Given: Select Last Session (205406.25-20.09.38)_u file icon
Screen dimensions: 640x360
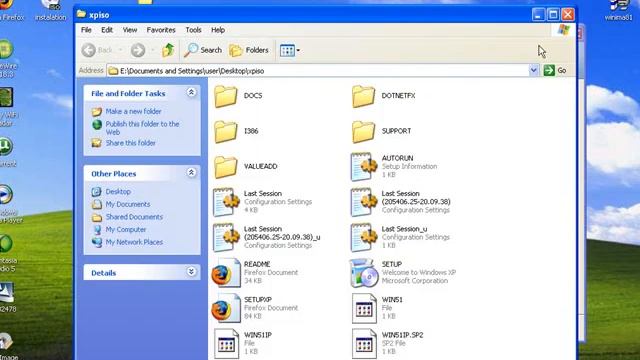Looking at the screenshot, I should point(226,237).
